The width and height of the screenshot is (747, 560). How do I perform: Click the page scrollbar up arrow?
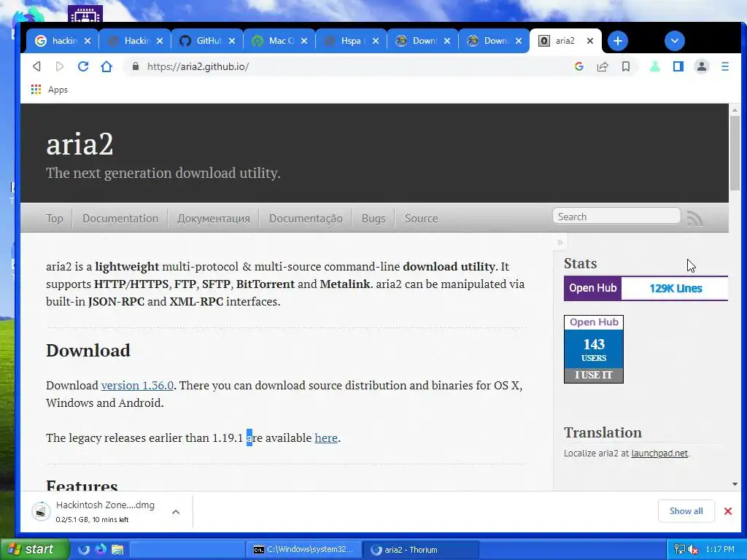735,110
